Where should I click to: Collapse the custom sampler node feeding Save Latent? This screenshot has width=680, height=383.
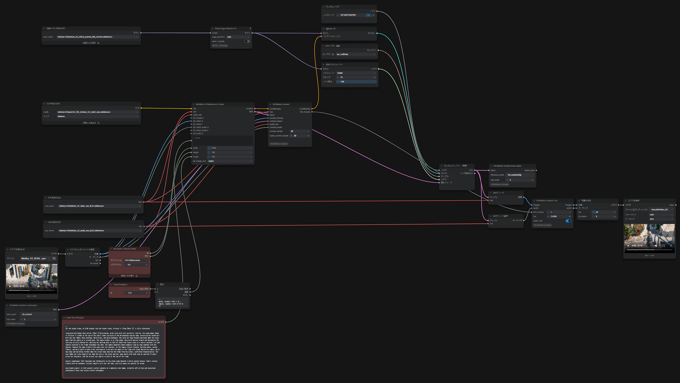[441, 166]
